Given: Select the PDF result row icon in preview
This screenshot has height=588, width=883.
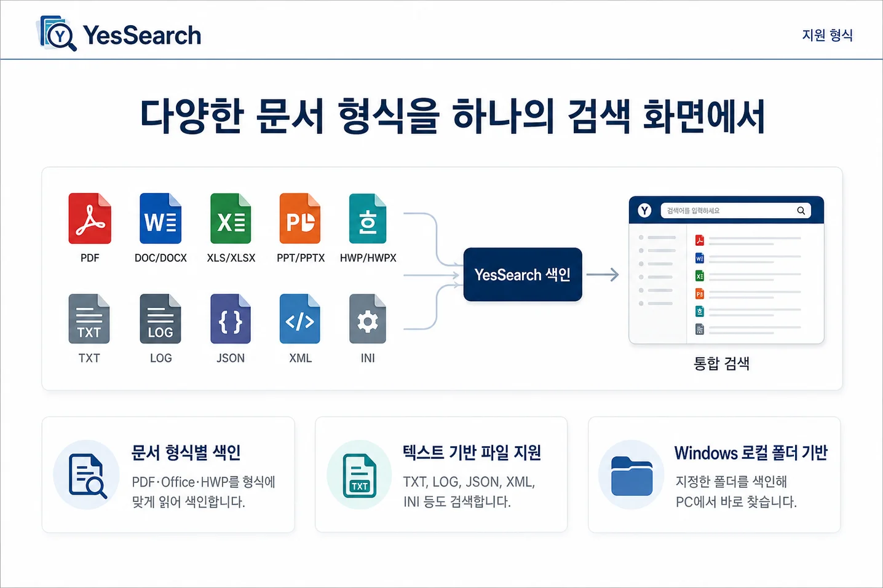Looking at the screenshot, I should (700, 240).
